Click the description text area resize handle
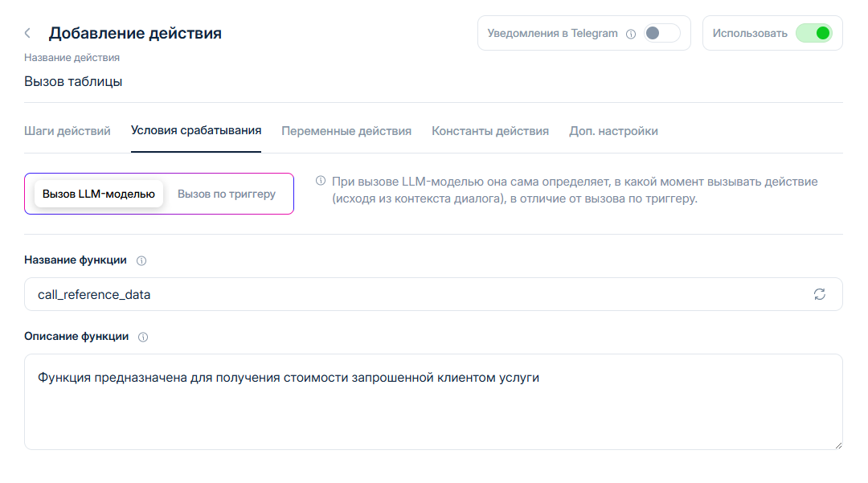This screenshot has width=868, height=483. [x=838, y=444]
